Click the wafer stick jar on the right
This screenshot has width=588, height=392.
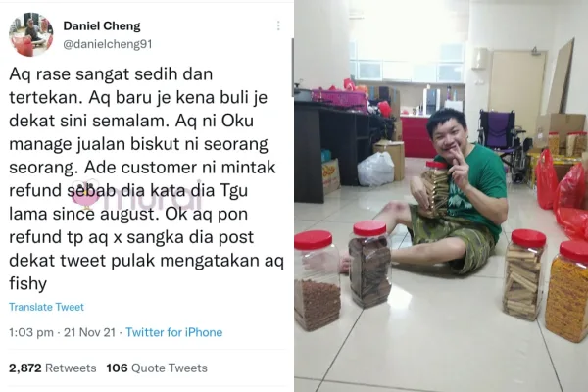(x=524, y=275)
